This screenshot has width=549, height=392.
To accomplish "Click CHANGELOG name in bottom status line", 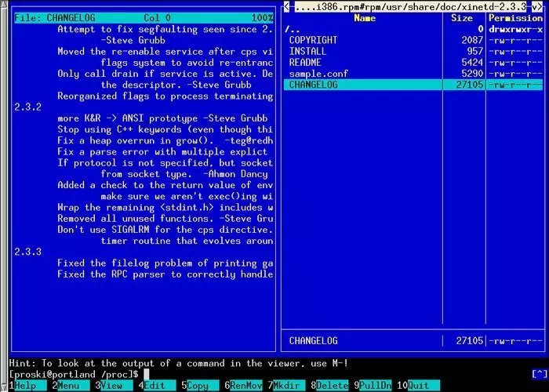I will tap(314, 341).
